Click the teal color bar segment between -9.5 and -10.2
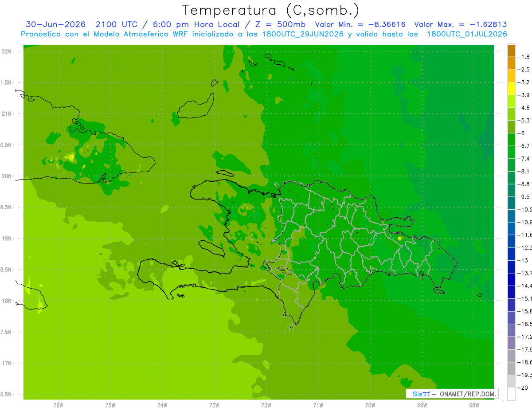532x411 pixels. [511, 203]
